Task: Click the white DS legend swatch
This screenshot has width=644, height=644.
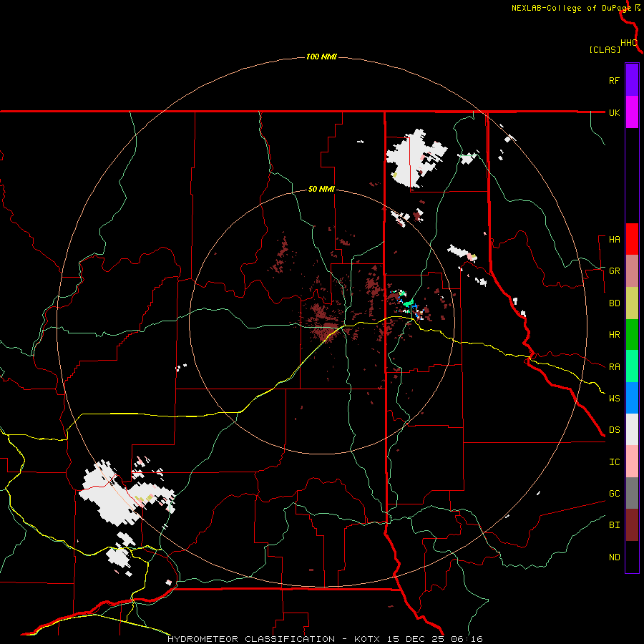Action: click(632, 429)
